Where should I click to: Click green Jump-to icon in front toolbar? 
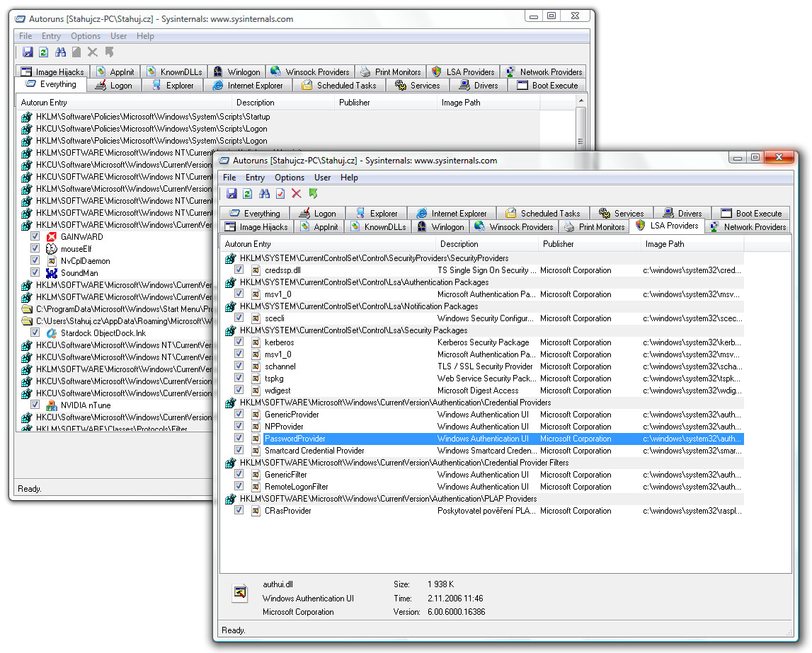click(x=313, y=194)
